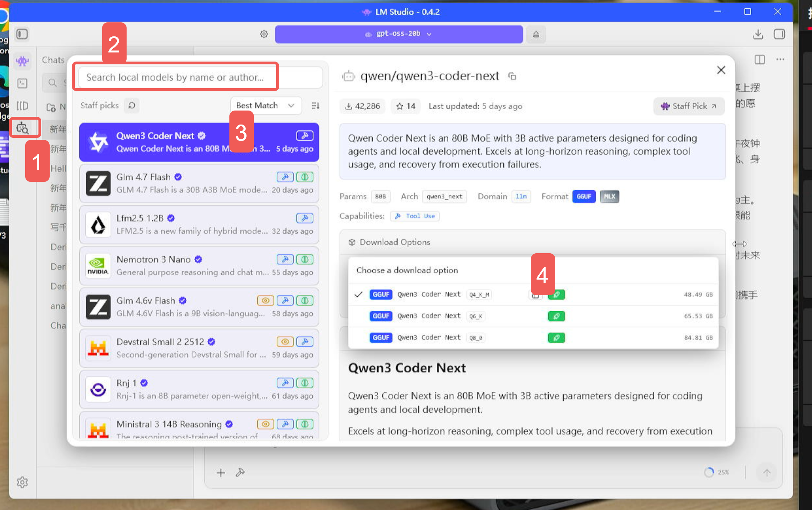
Task: Refresh the Staff picks list
Action: click(x=131, y=106)
